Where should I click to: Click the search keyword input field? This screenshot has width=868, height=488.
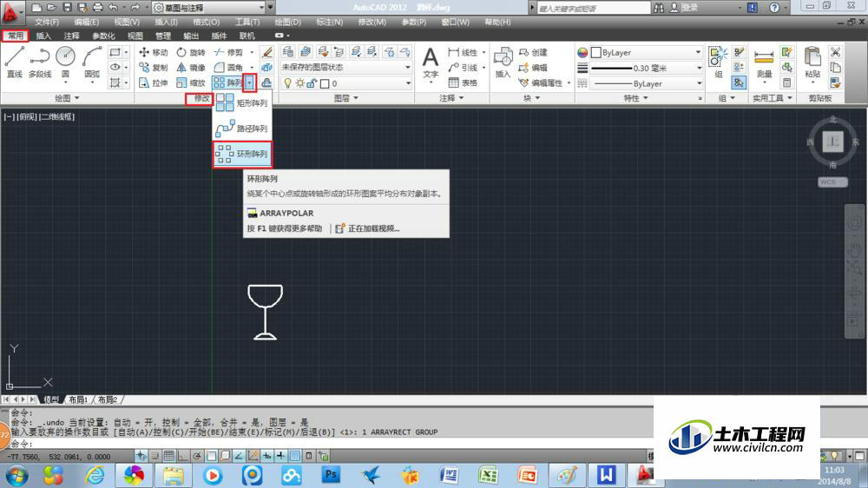tap(593, 9)
